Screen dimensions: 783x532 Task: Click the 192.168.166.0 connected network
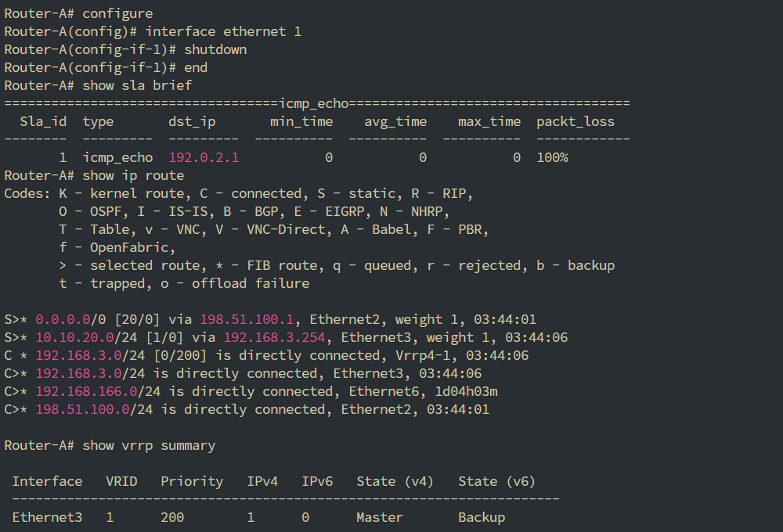86,391
